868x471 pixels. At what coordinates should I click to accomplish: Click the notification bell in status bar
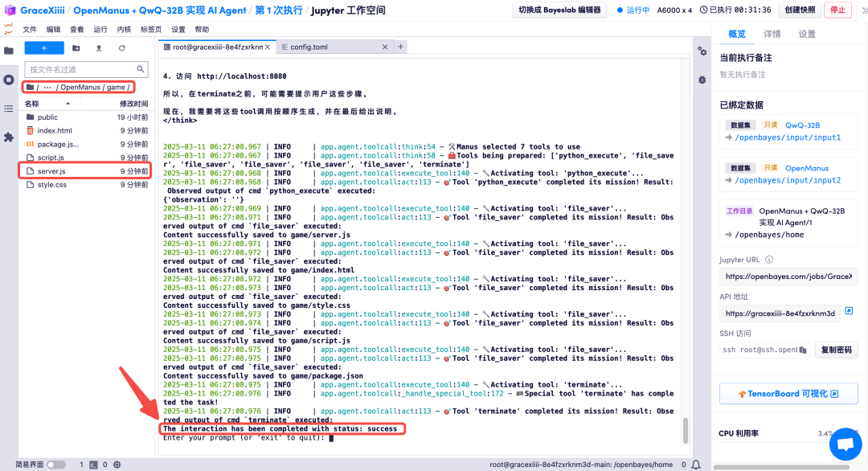pyautogui.click(x=696, y=465)
